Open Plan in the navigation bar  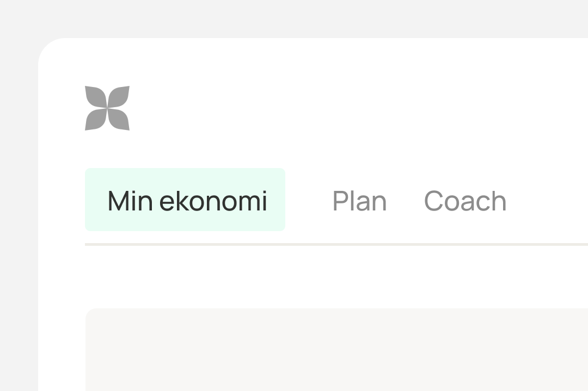tap(359, 201)
